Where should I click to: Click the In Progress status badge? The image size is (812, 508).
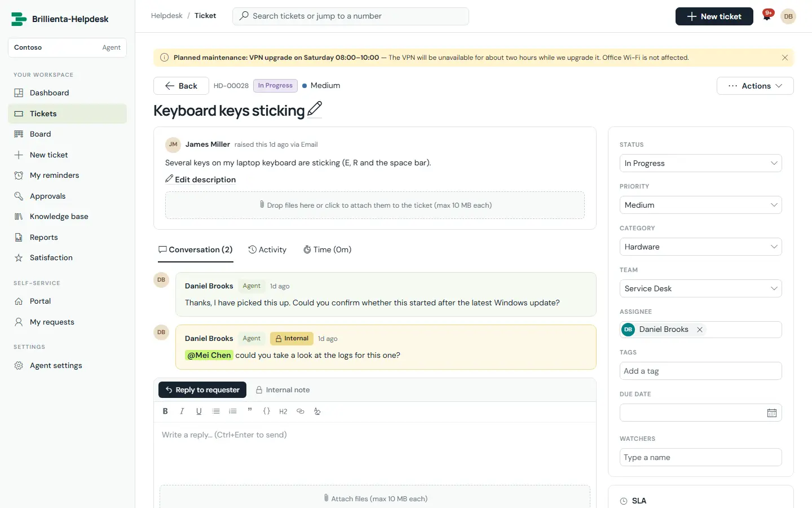tap(275, 86)
